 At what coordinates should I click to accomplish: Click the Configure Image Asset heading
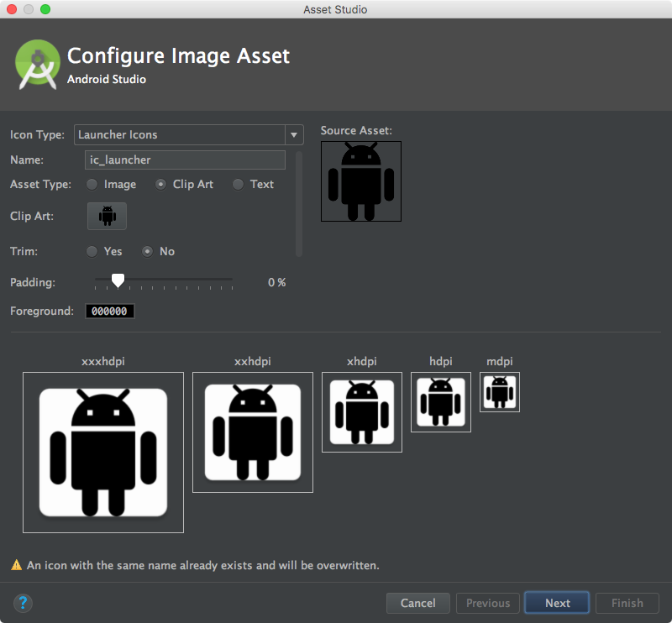pyautogui.click(x=178, y=55)
